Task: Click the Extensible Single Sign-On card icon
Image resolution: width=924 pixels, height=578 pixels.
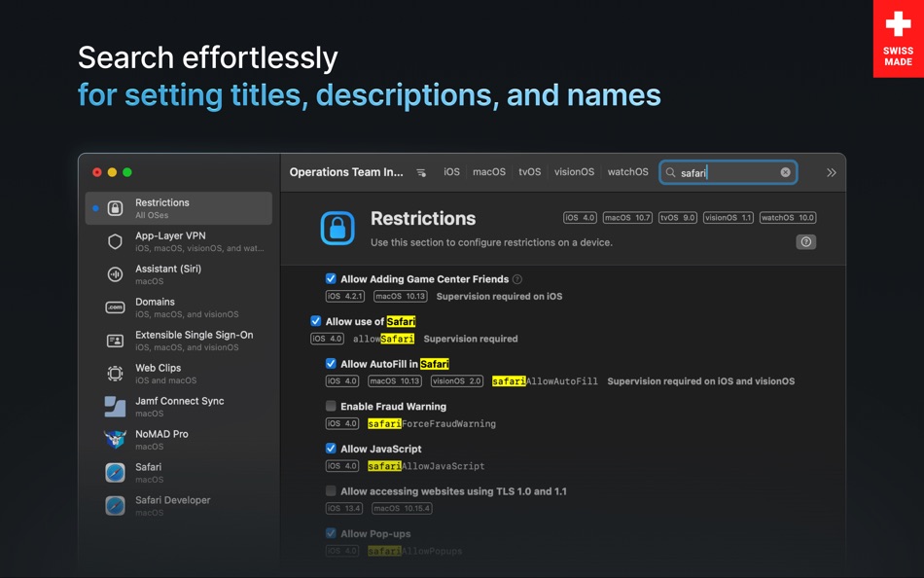Action: (115, 341)
